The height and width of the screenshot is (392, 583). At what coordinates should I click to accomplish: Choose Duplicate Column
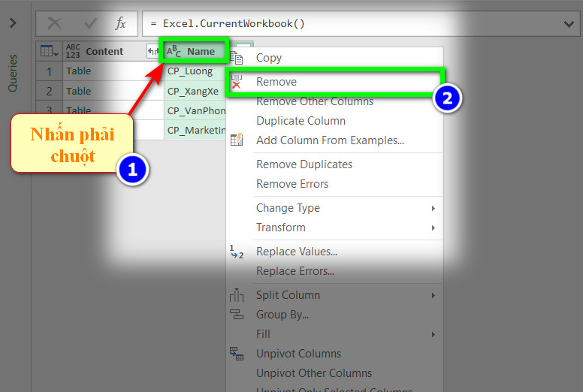pyautogui.click(x=301, y=121)
